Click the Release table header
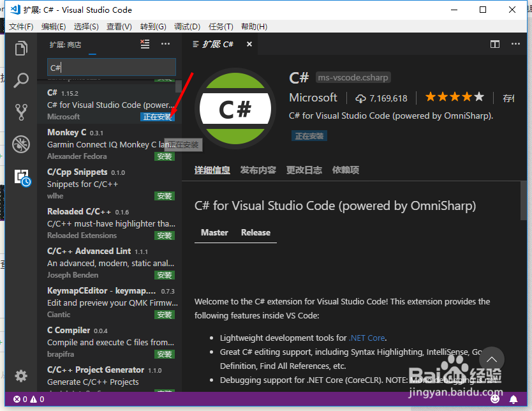This screenshot has width=532, height=411. pyautogui.click(x=256, y=232)
